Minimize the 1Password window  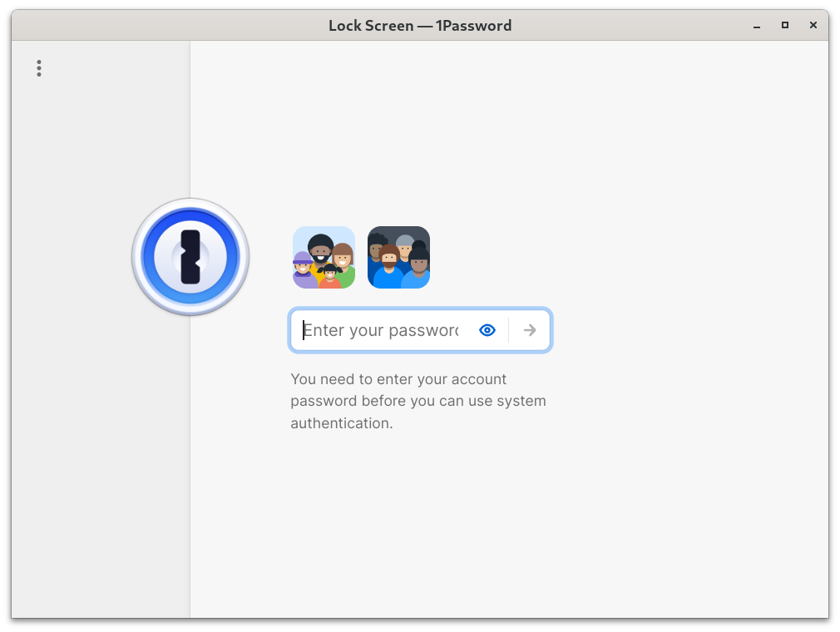tap(757, 26)
